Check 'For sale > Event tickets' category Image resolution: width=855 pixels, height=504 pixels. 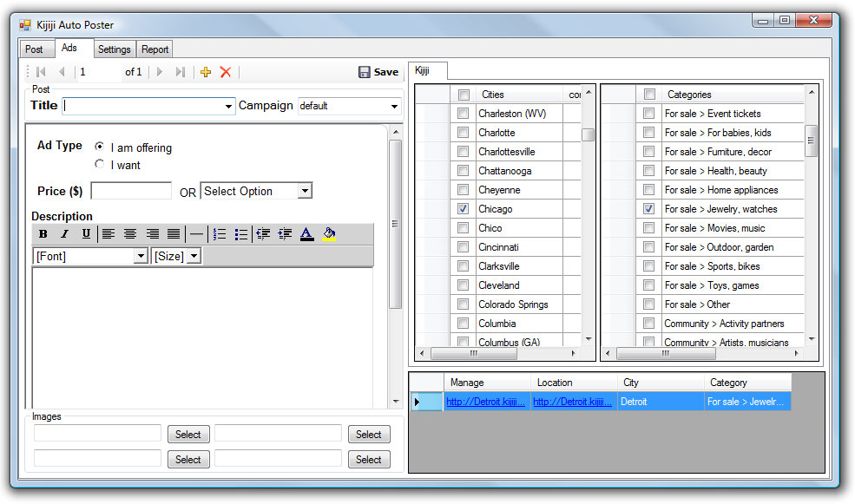coord(649,114)
